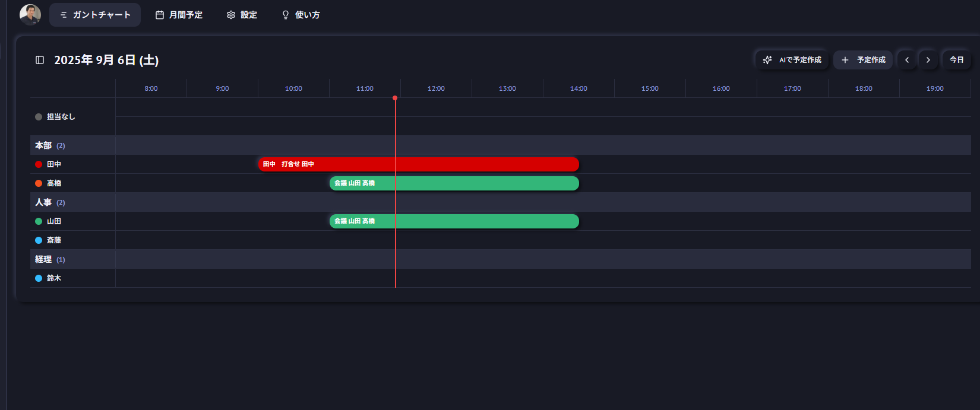The image size is (980, 410).
Task: Click the AI sparkle schedule creation icon
Action: pos(767,60)
